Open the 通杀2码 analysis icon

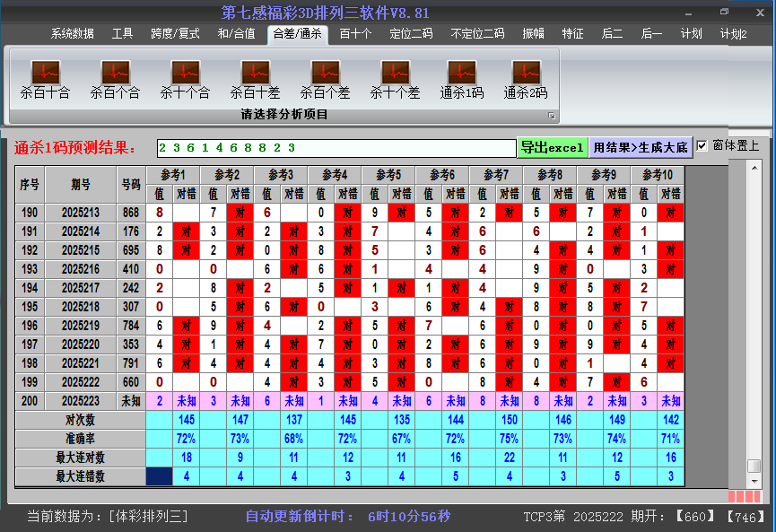click(x=526, y=79)
